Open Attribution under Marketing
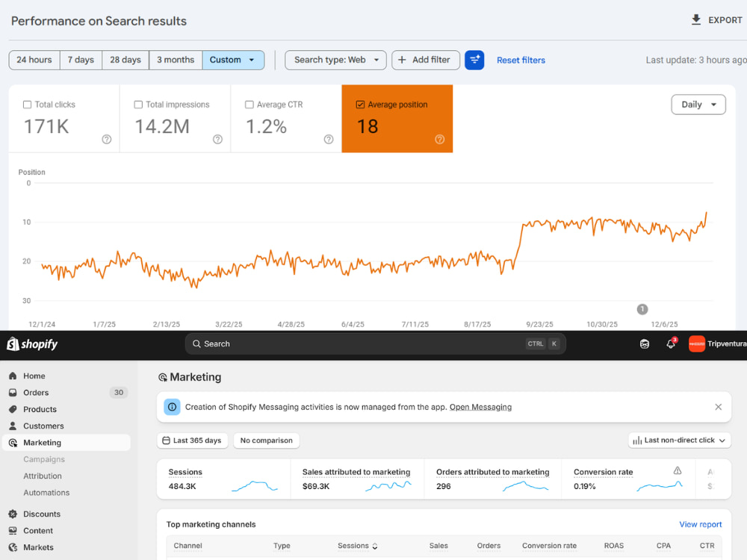747x560 pixels. (43, 476)
